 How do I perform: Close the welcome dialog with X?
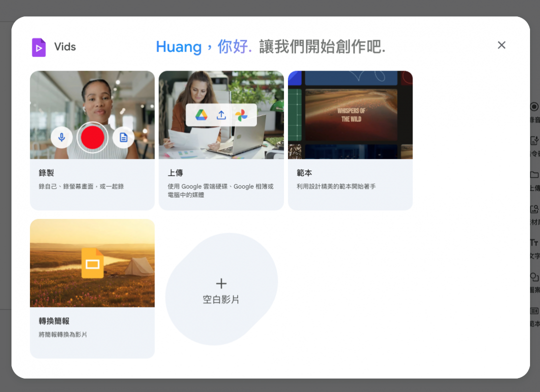tap(501, 45)
